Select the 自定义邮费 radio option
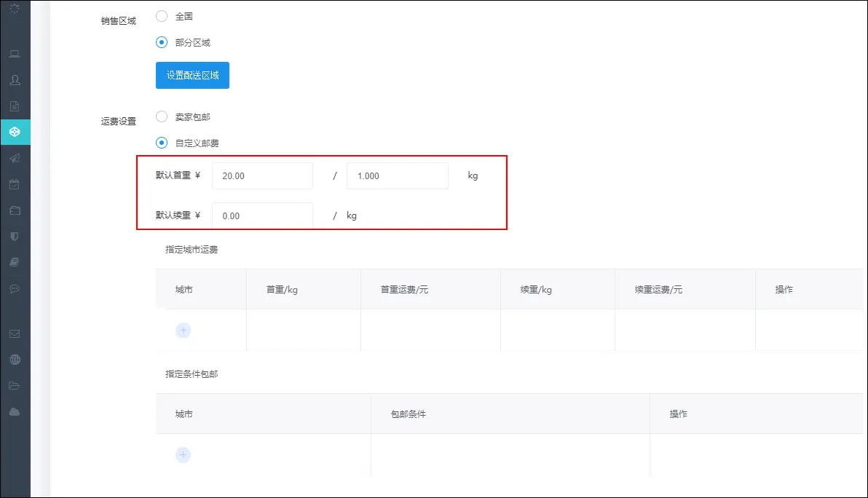Screen dimensions: 868x498 click(x=162, y=143)
